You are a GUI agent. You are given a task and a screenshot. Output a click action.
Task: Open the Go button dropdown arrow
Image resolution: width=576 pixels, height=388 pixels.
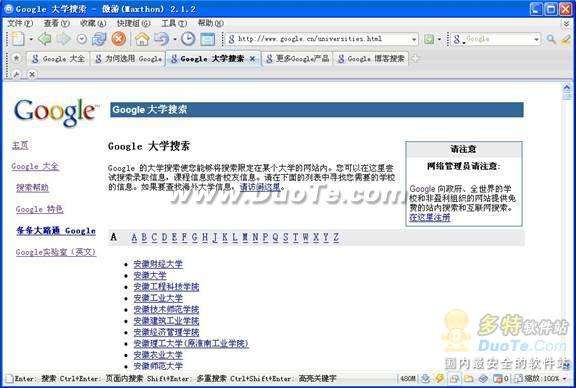(439, 39)
